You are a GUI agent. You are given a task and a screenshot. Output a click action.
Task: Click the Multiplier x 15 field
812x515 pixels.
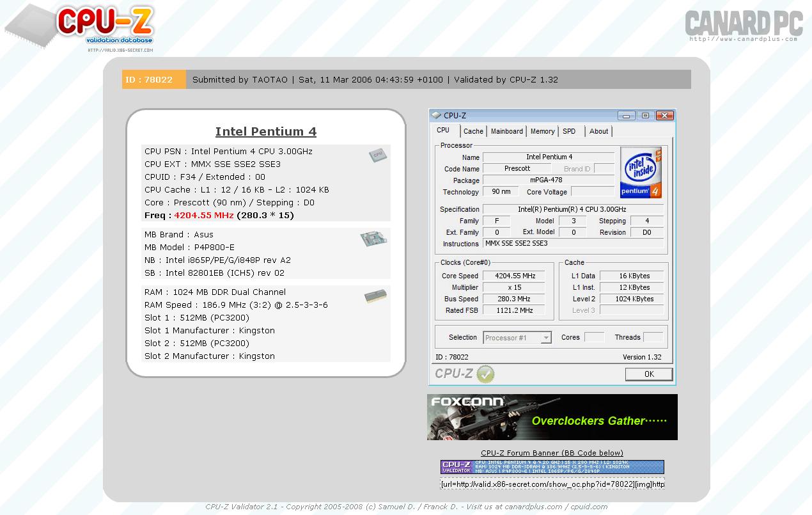(514, 287)
